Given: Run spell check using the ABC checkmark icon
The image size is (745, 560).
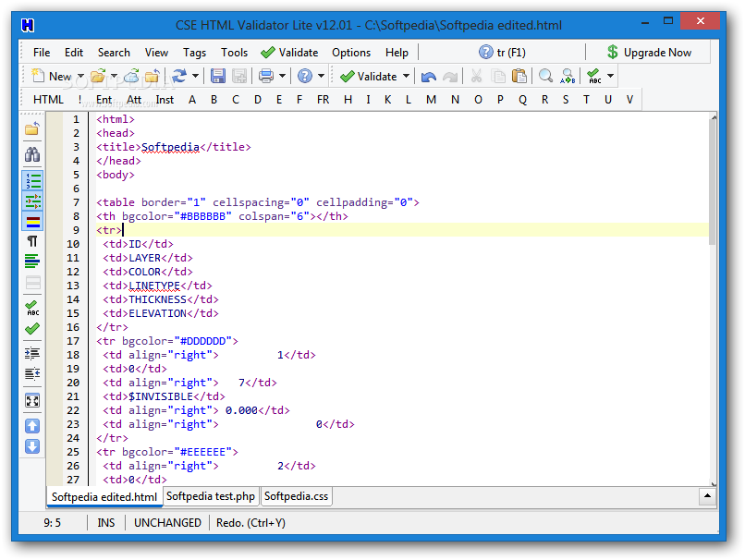Looking at the screenshot, I should (592, 76).
